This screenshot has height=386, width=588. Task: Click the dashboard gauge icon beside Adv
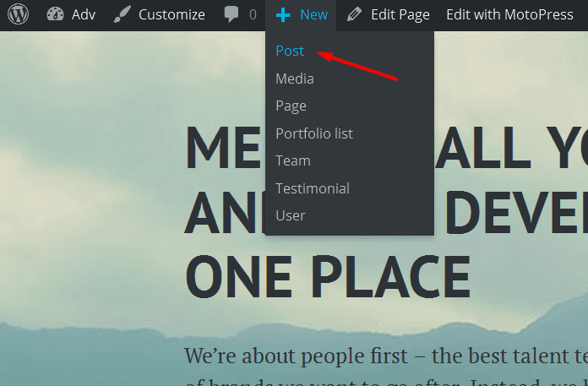point(56,15)
